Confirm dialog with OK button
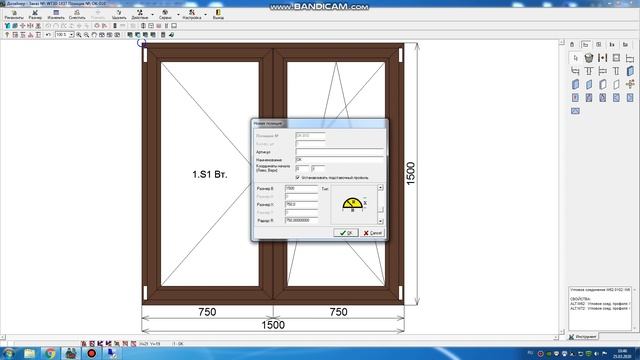 click(x=346, y=233)
